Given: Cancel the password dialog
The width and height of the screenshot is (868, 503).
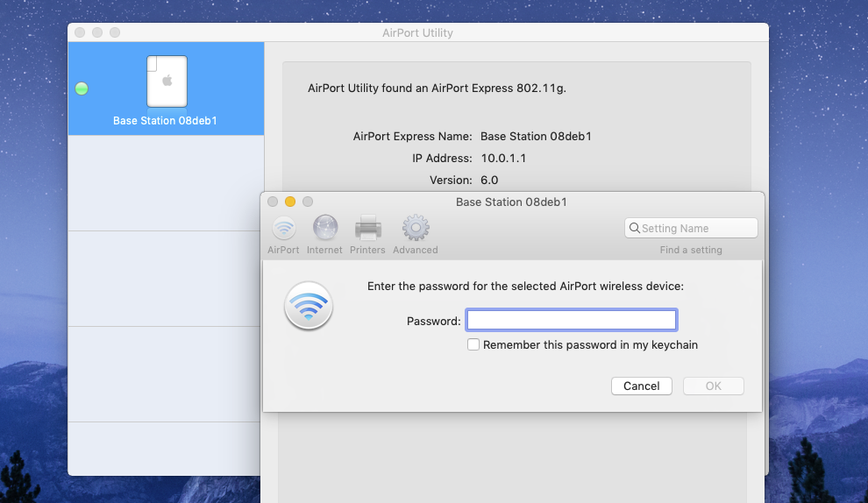Looking at the screenshot, I should pos(642,386).
